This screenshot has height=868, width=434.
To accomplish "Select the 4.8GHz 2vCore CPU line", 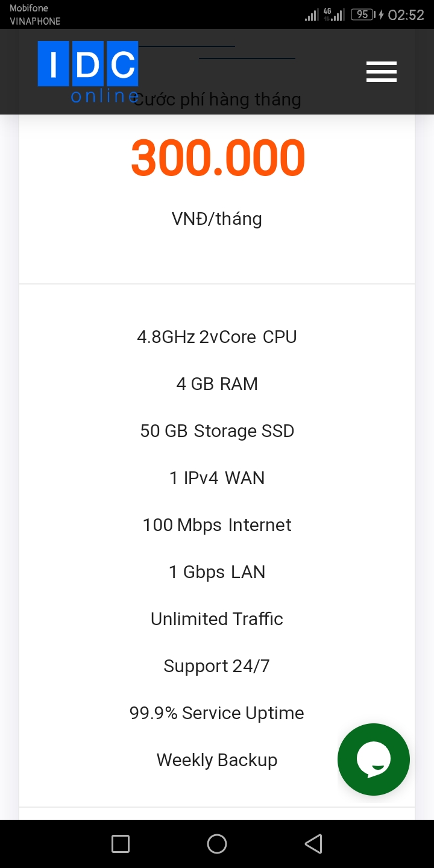I will point(217,337).
